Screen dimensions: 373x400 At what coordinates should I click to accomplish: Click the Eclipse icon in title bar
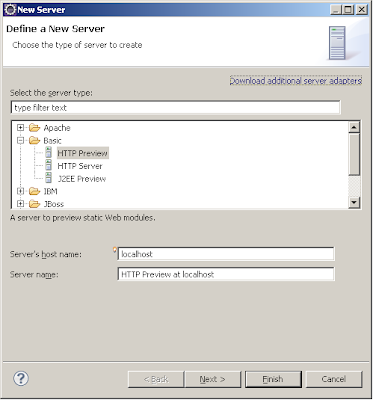(10, 10)
